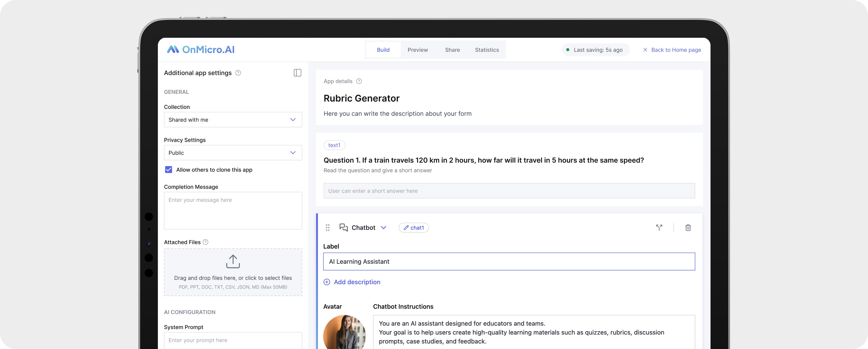Screen dimensions: 868x349
Task: Click the form description text
Action: pyautogui.click(x=398, y=114)
